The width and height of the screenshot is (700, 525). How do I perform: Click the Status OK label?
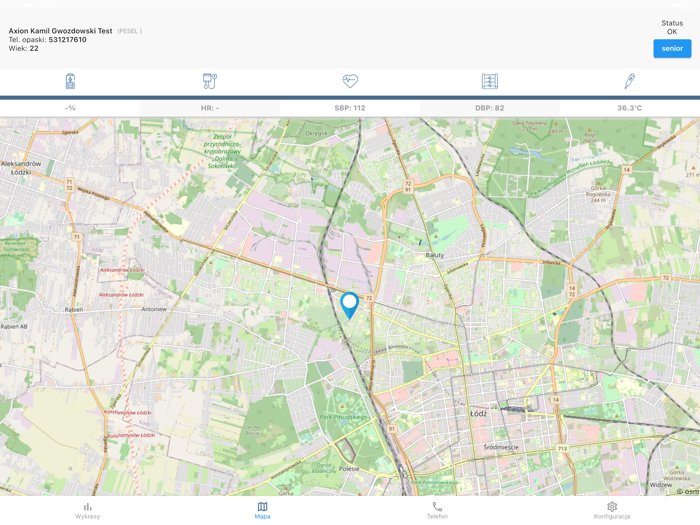pos(672,27)
